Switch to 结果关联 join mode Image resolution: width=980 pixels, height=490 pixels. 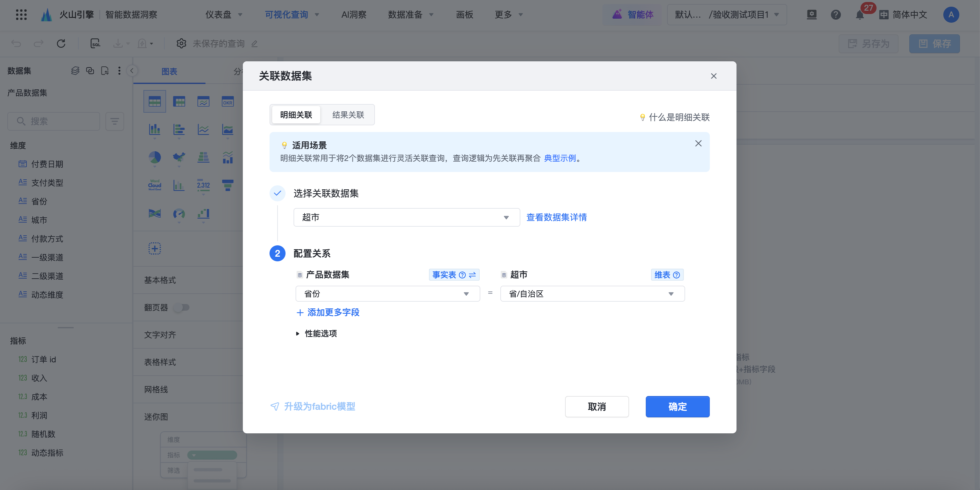(x=348, y=115)
